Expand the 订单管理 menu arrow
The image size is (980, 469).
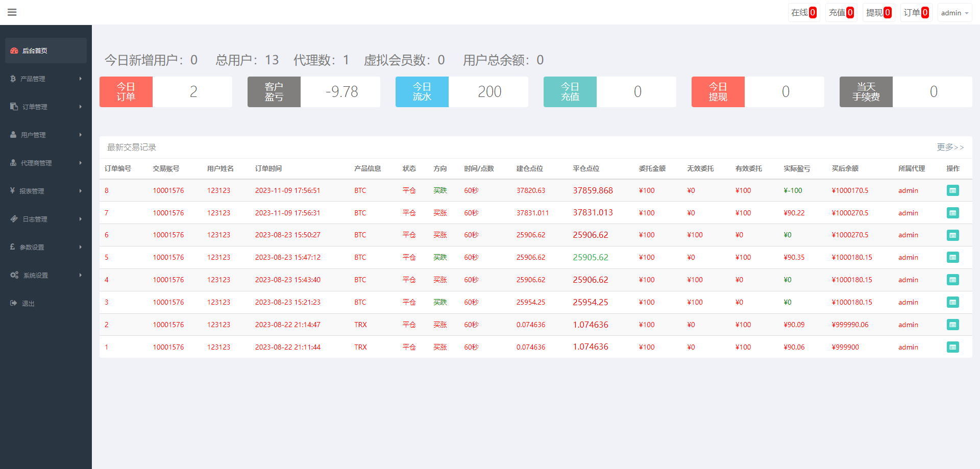tap(81, 107)
